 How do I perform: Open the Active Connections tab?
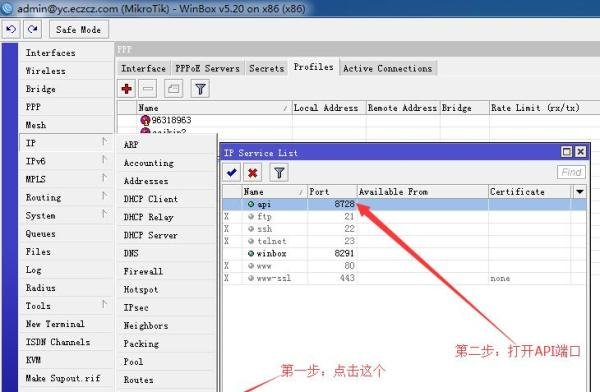click(388, 69)
